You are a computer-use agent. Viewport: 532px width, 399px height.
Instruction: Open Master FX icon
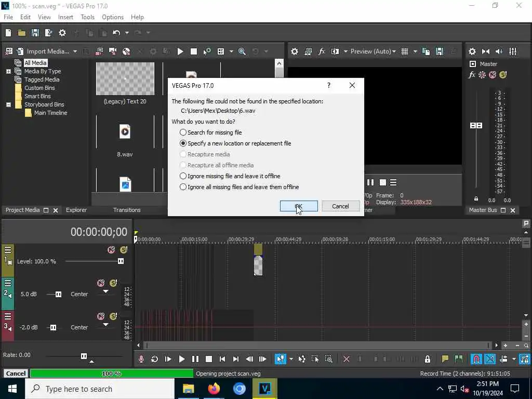coord(472,75)
